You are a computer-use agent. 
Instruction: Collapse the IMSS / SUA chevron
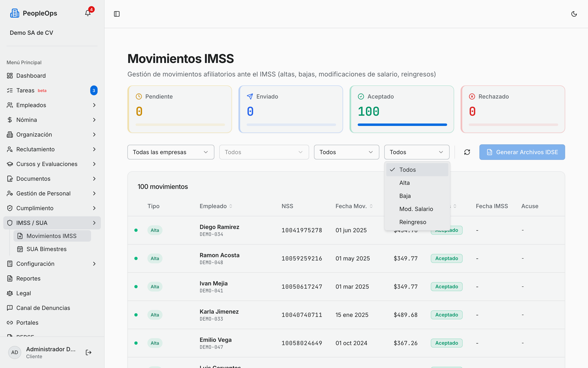click(x=94, y=223)
